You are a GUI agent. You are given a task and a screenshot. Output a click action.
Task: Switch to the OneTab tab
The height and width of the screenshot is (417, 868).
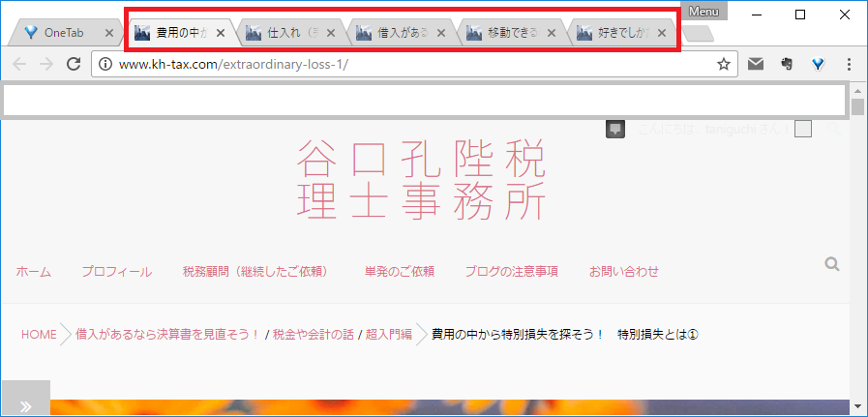(64, 33)
